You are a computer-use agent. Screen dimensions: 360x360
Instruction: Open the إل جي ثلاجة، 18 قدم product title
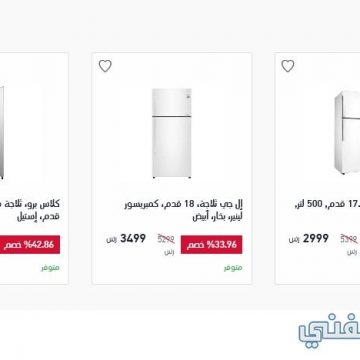pyautogui.click(x=184, y=211)
